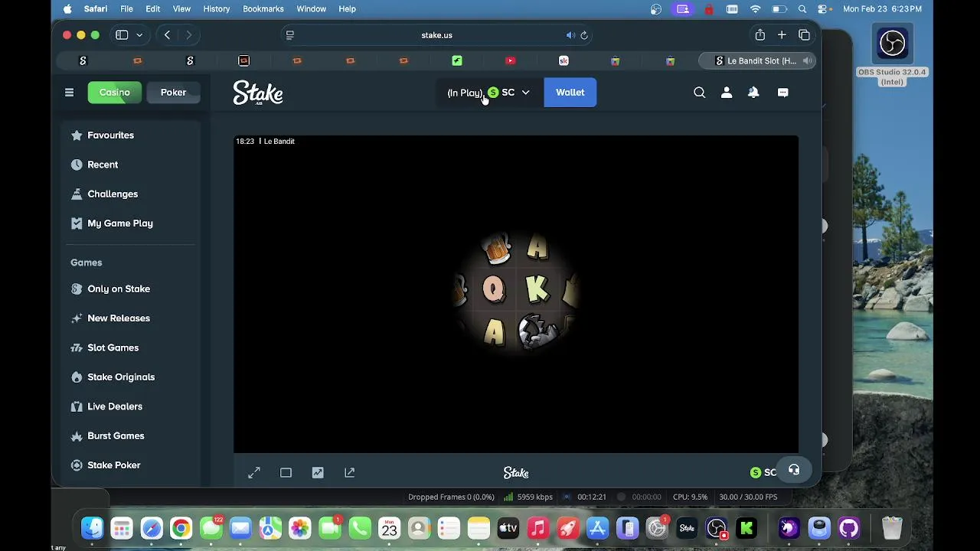Open the chat bubble icon
The height and width of the screenshot is (551, 980).
click(782, 93)
